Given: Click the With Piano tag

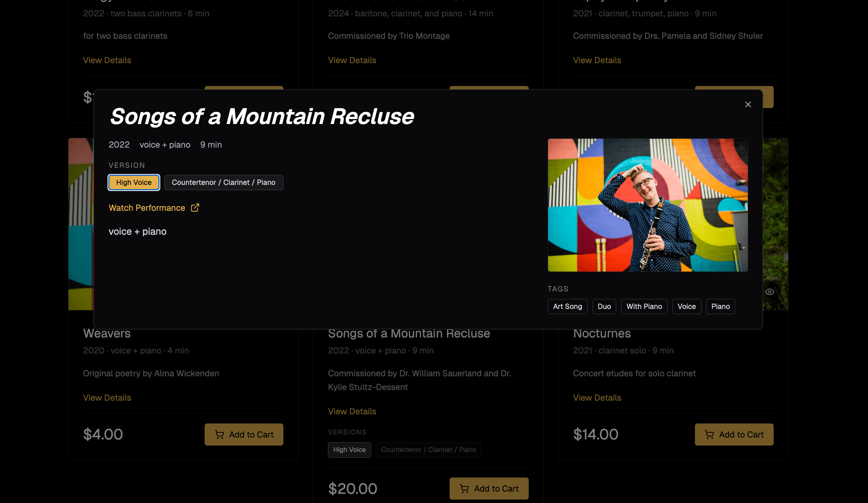Looking at the screenshot, I should (644, 306).
